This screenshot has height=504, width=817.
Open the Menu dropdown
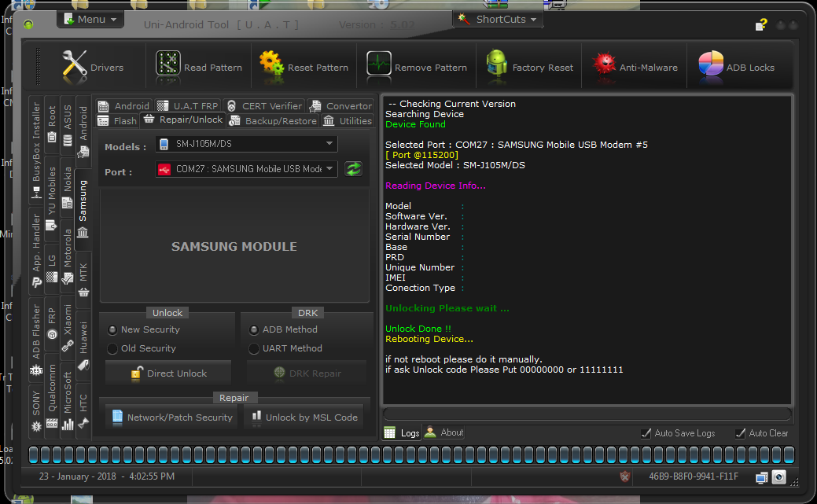90,20
